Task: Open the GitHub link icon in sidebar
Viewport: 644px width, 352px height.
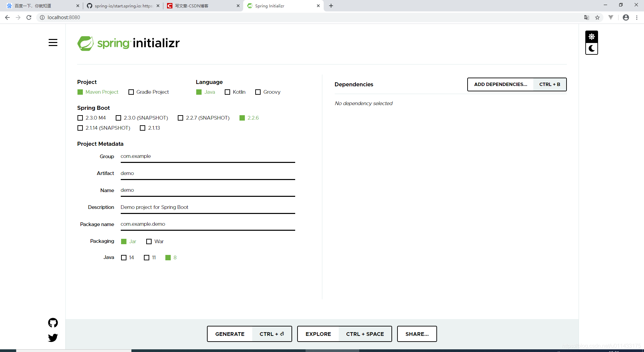Action: (53, 323)
